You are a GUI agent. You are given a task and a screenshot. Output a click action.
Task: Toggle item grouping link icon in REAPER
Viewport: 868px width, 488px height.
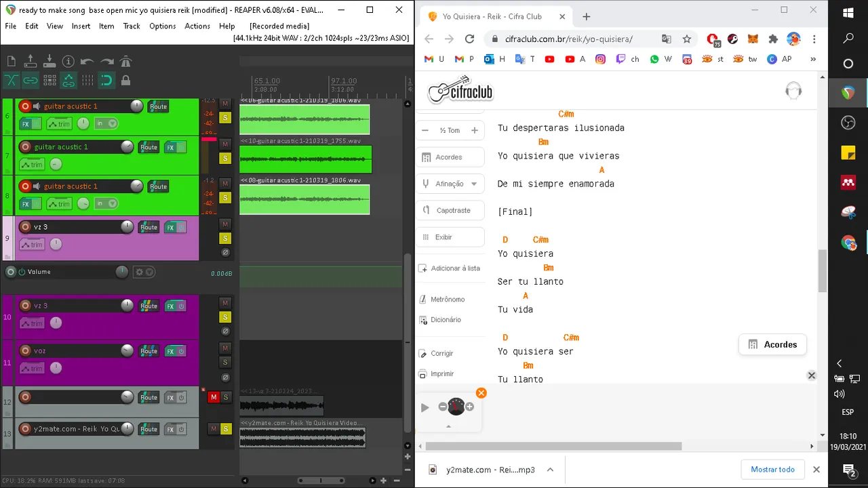[x=31, y=81]
